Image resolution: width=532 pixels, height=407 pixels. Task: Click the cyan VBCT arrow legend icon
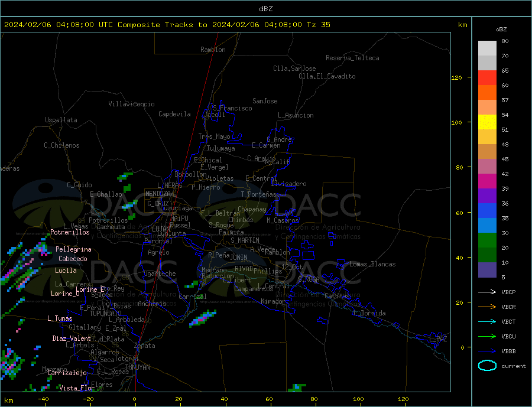(487, 321)
